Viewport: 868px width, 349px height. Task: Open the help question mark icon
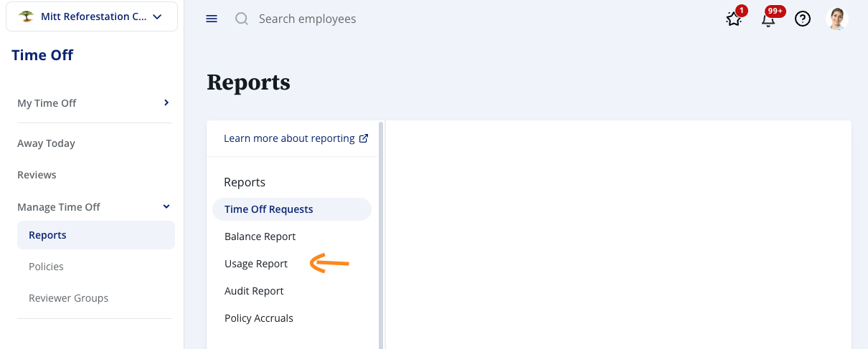[x=803, y=19]
